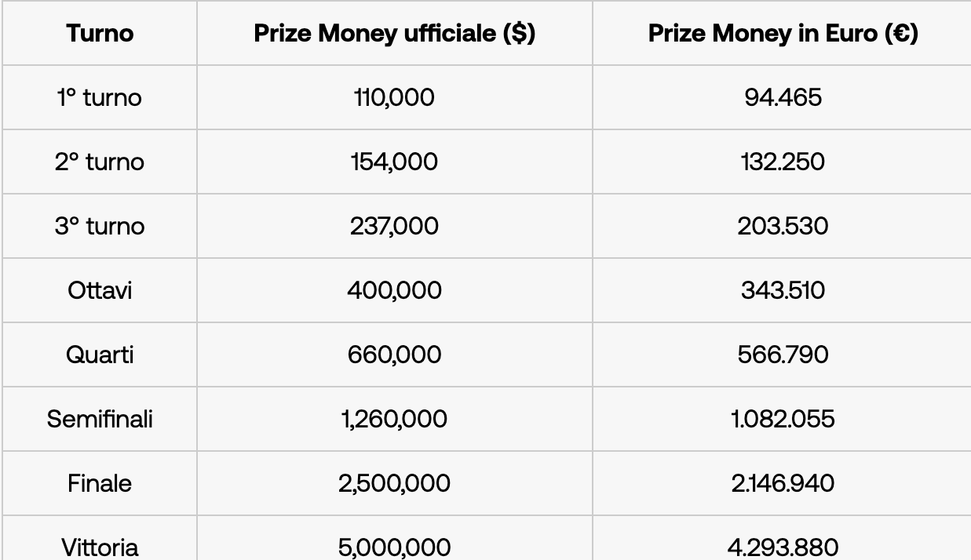The image size is (971, 560).
Task: Click the Vittoria row label
Action: (100, 547)
